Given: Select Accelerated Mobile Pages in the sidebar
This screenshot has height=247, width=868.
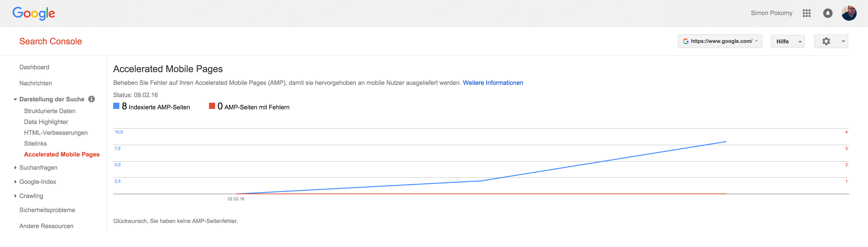Looking at the screenshot, I should pyautogui.click(x=62, y=154).
